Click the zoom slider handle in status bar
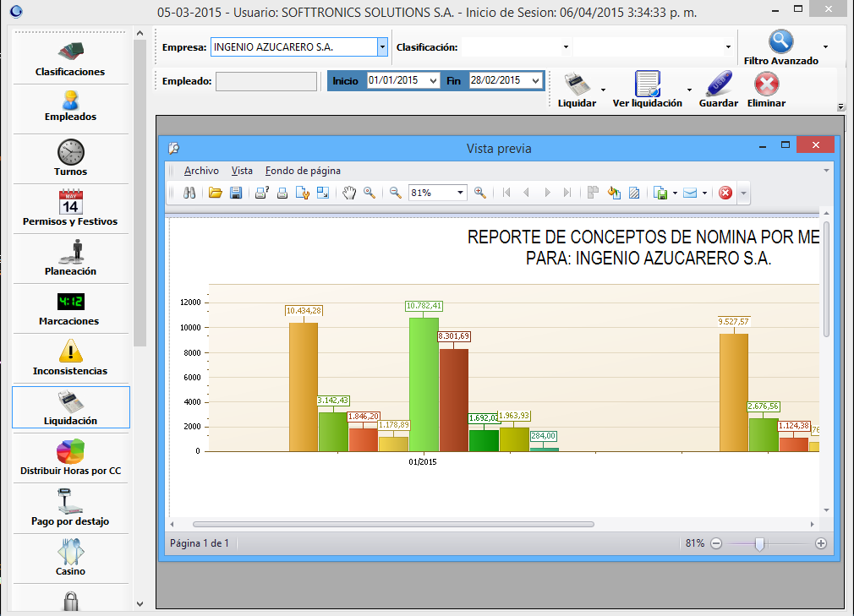The width and height of the screenshot is (854, 616). click(x=759, y=543)
